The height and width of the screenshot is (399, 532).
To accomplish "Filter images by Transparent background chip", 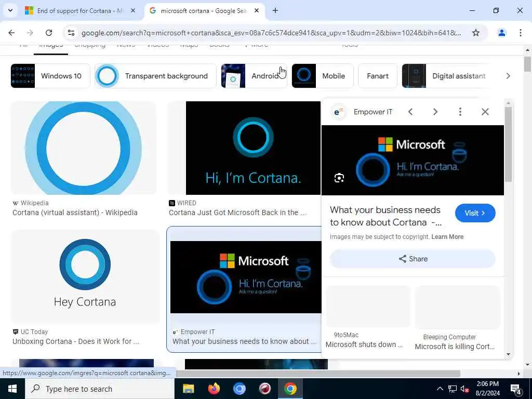I will (155, 76).
